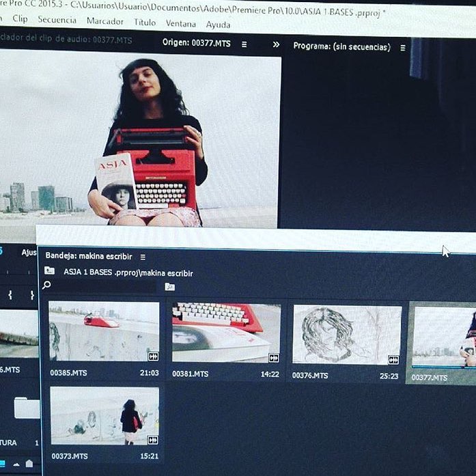This screenshot has width=476, height=476.
Task: Open the Bandeja makina escribir panel menu
Action: [143, 257]
